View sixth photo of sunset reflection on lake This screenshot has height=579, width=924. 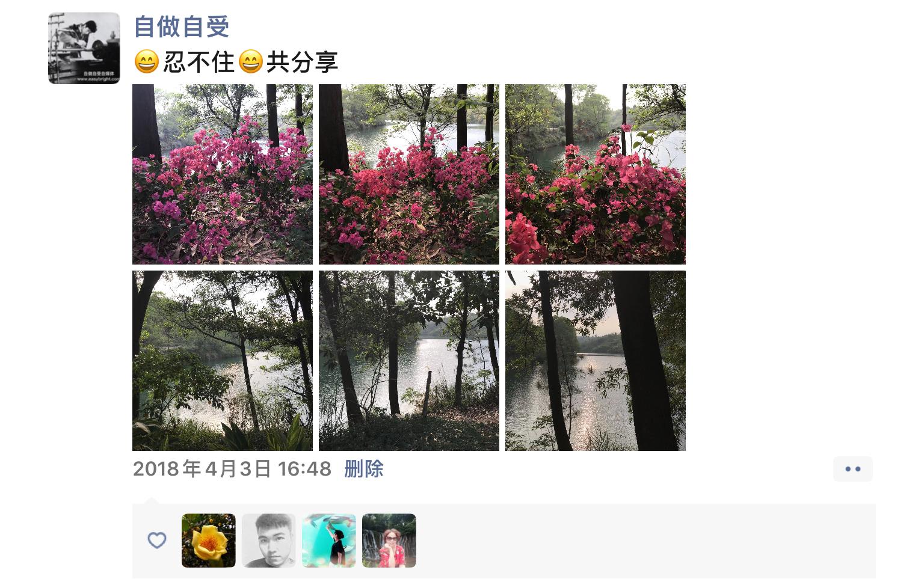tap(596, 361)
